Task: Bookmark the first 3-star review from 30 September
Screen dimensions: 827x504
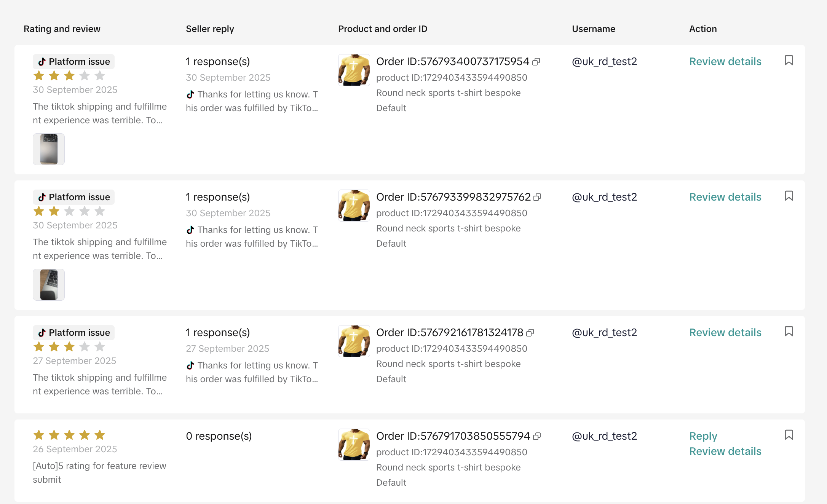Action: tap(789, 61)
